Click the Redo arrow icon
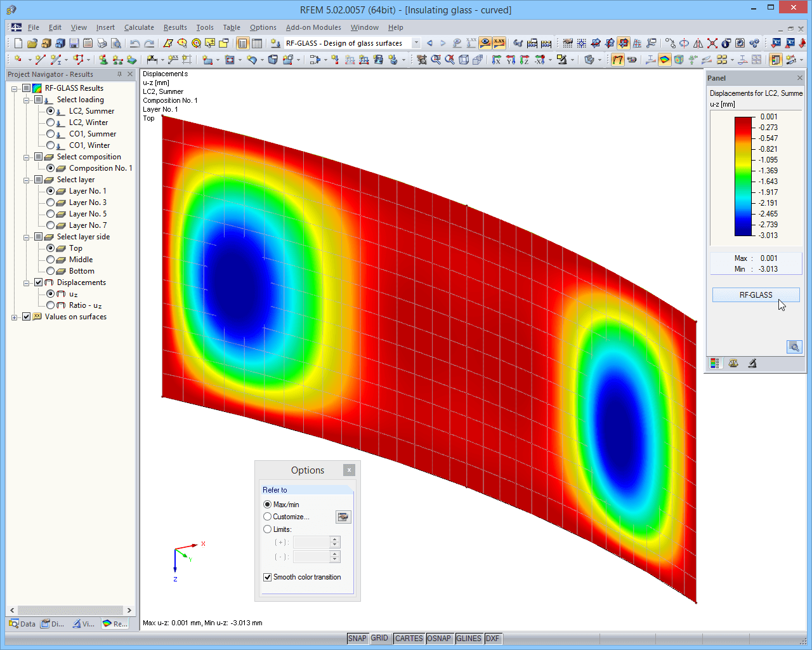The width and height of the screenshot is (812, 650). tap(149, 43)
